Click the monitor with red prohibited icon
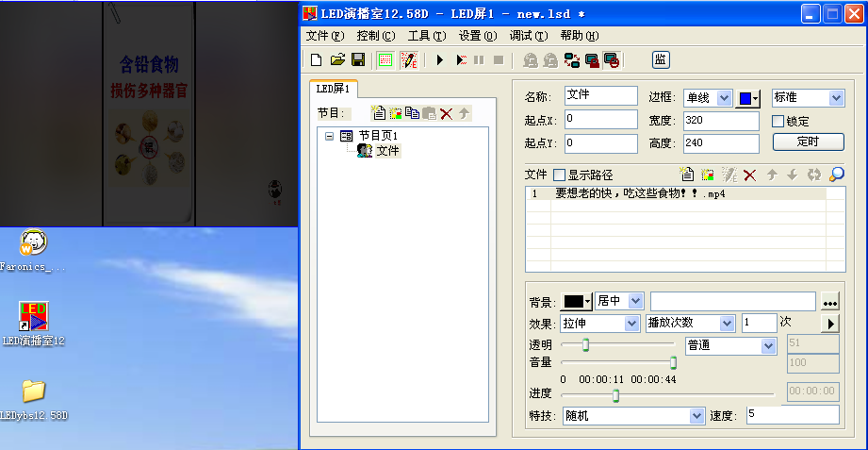 click(x=612, y=59)
